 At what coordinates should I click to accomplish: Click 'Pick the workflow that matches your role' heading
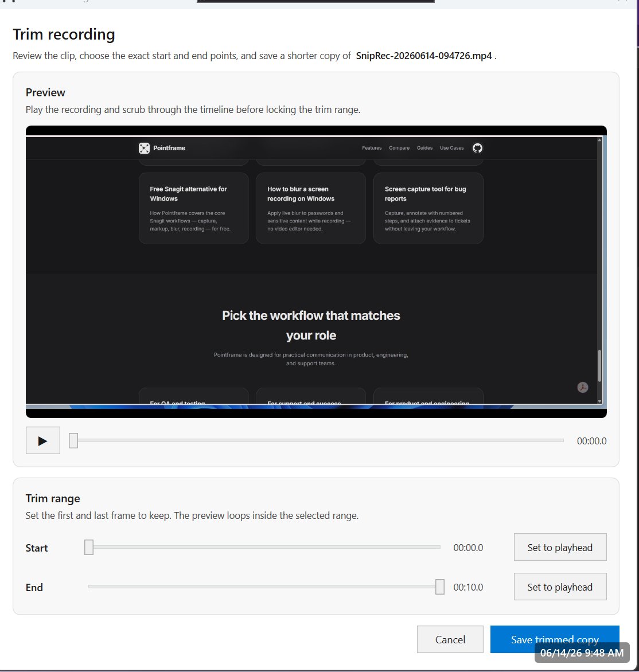(311, 325)
